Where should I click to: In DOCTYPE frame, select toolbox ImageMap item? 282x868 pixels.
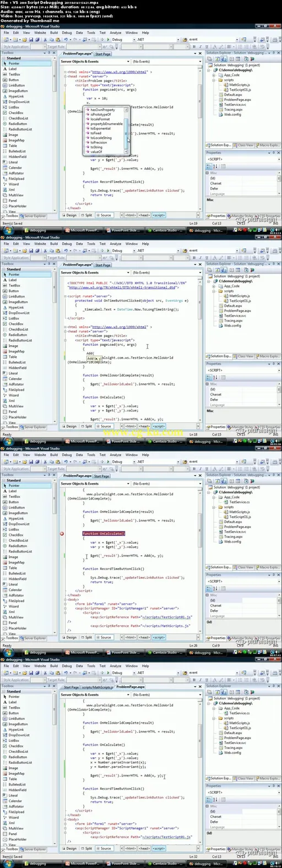[x=17, y=351]
